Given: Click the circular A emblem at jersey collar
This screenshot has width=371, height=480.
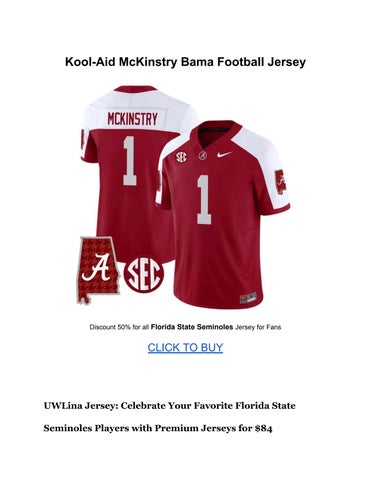Looking at the screenshot, I should (202, 155).
